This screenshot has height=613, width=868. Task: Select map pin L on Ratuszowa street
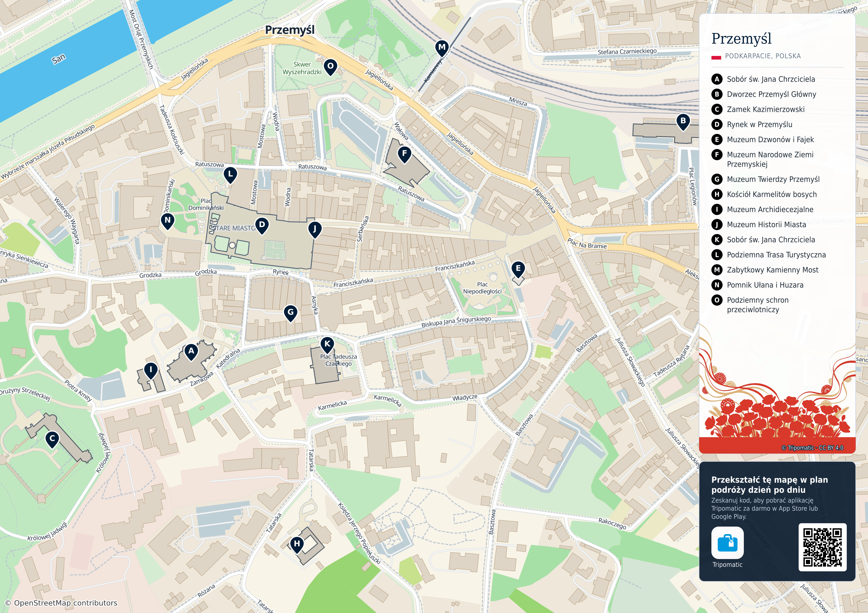click(230, 175)
